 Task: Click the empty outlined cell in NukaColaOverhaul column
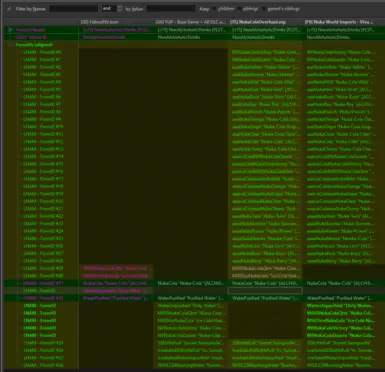pyautogui.click(x=266, y=291)
